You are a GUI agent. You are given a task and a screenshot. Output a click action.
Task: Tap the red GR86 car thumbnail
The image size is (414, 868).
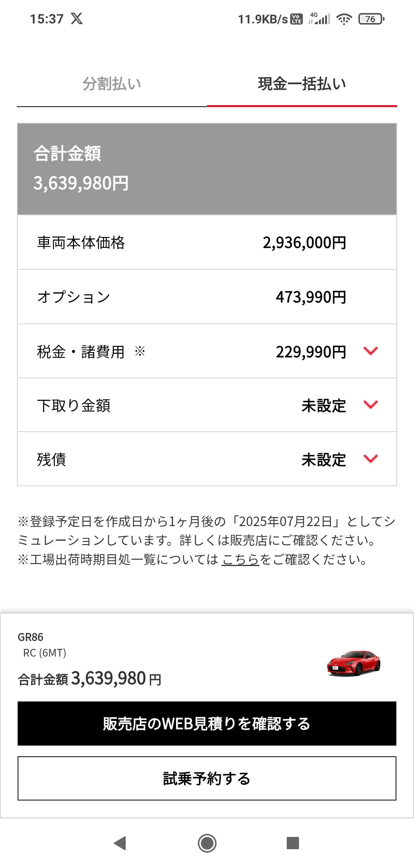[x=353, y=663]
